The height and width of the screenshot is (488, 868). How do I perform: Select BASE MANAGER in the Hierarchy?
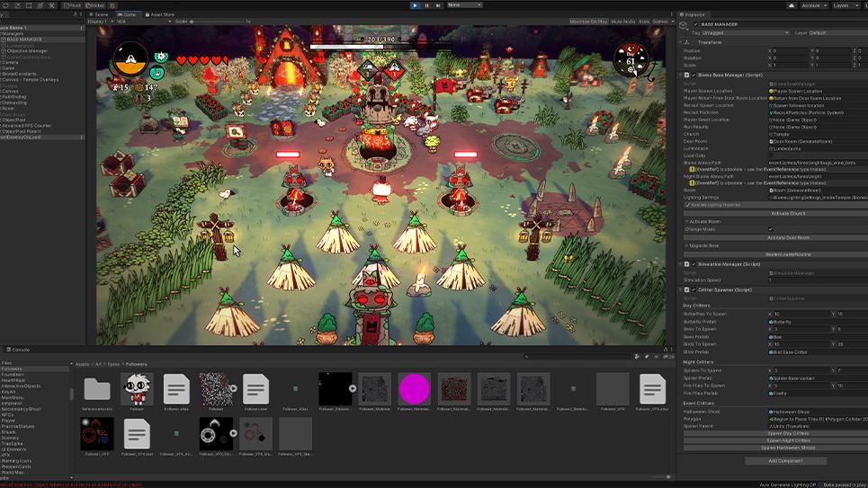pos(42,40)
